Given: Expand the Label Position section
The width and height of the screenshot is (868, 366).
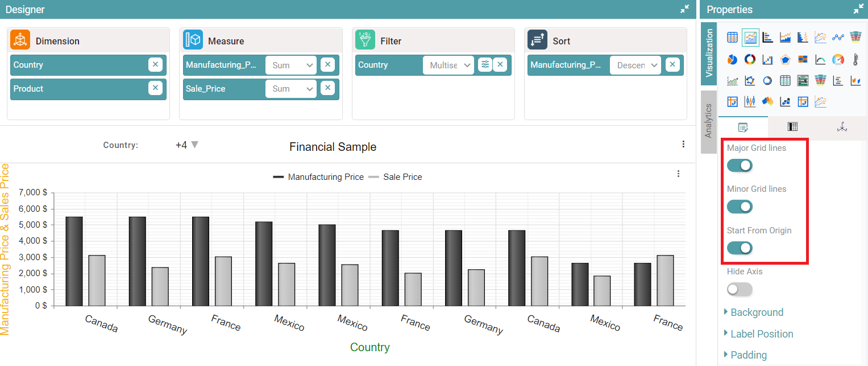Looking at the screenshot, I should [x=761, y=334].
